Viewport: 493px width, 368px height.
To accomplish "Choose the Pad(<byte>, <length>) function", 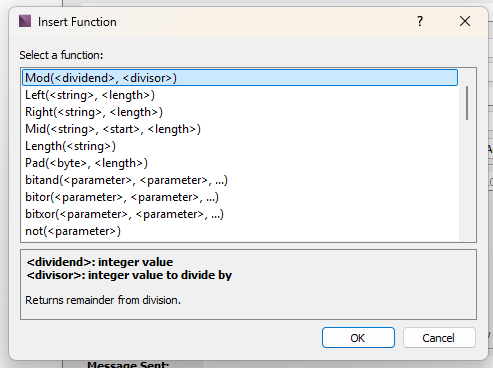I will [240, 163].
